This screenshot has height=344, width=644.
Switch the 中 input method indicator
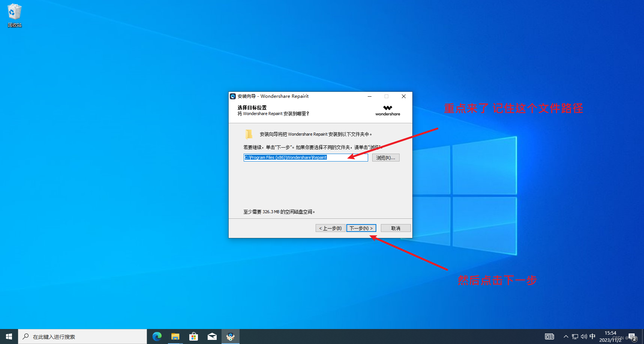(592, 337)
